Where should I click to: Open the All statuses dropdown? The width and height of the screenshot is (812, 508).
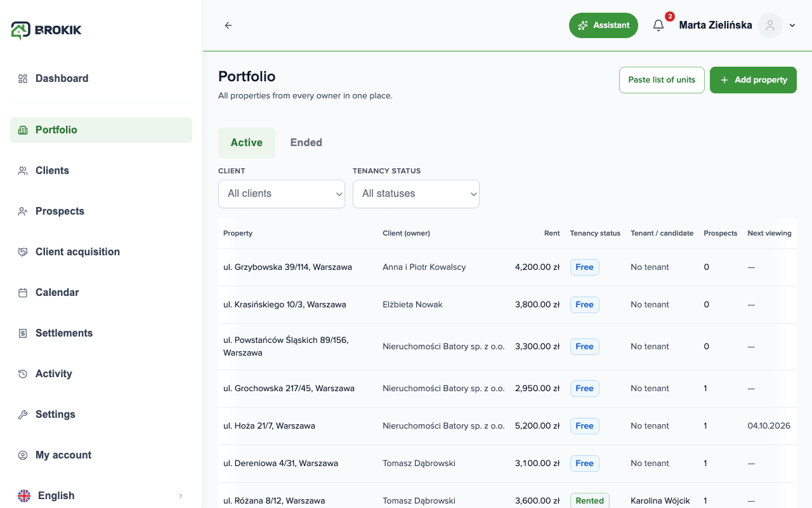416,194
